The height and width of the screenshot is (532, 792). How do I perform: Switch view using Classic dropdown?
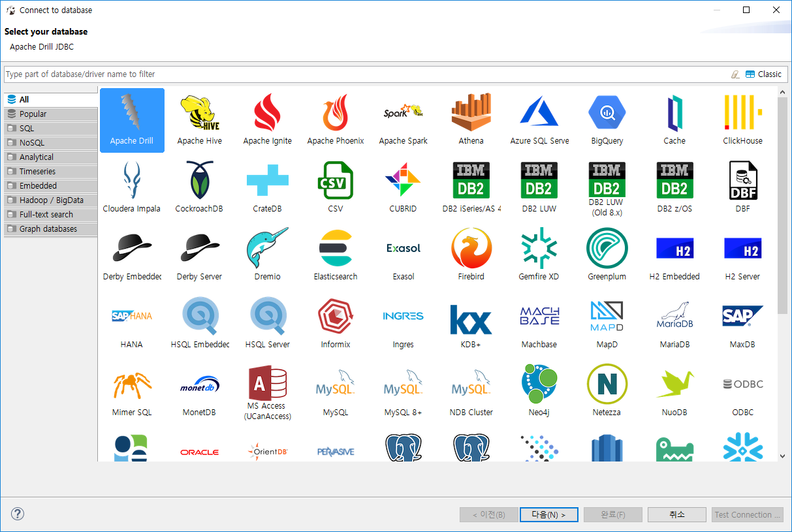pyautogui.click(x=763, y=74)
